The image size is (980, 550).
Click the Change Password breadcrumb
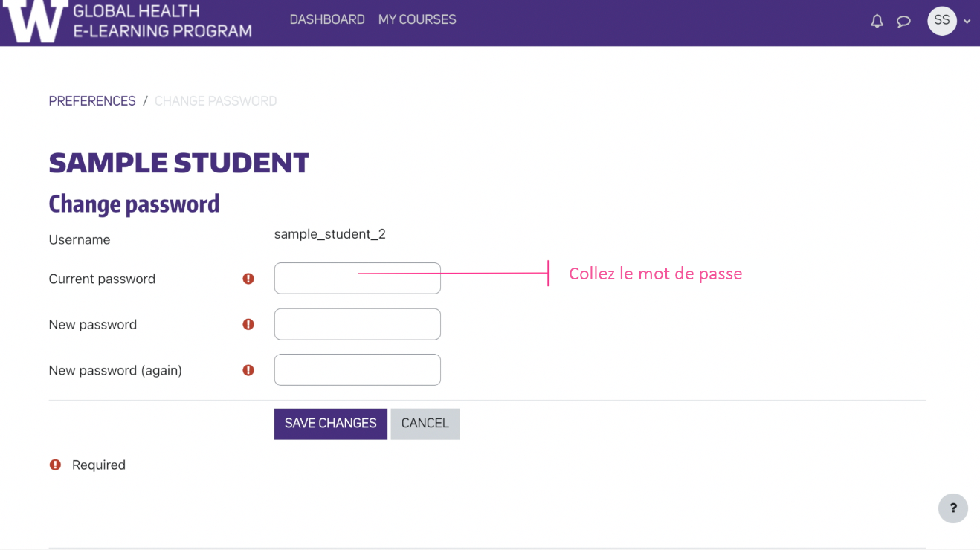click(216, 101)
